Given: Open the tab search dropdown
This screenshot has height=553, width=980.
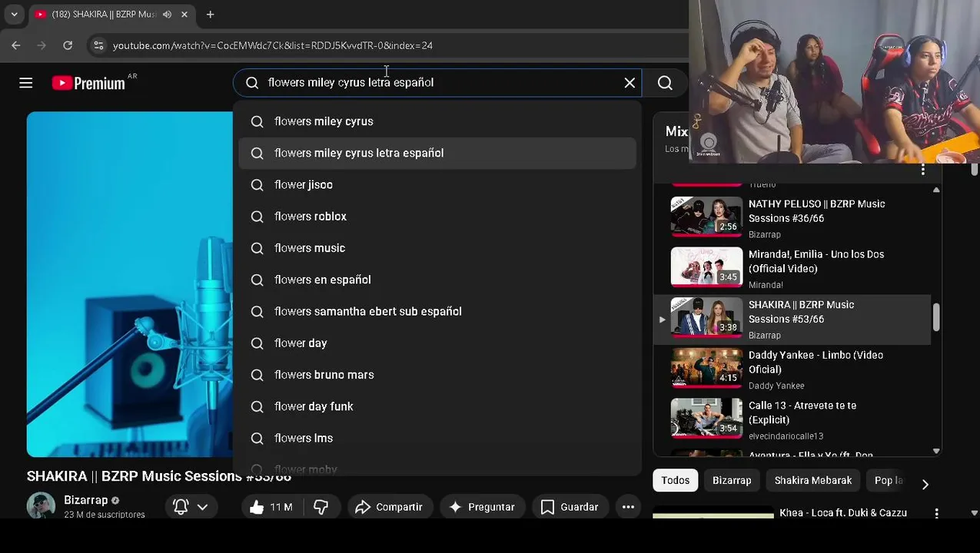Looking at the screenshot, I should pos(14,14).
